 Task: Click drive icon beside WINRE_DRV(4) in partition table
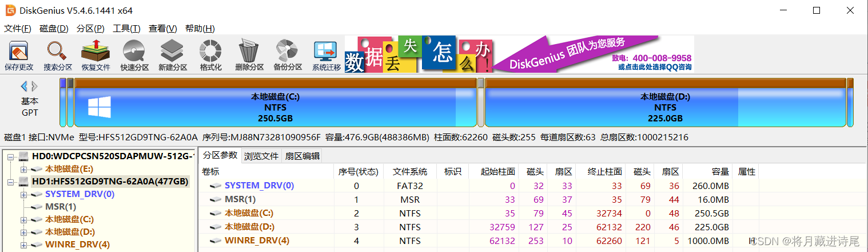coord(216,241)
